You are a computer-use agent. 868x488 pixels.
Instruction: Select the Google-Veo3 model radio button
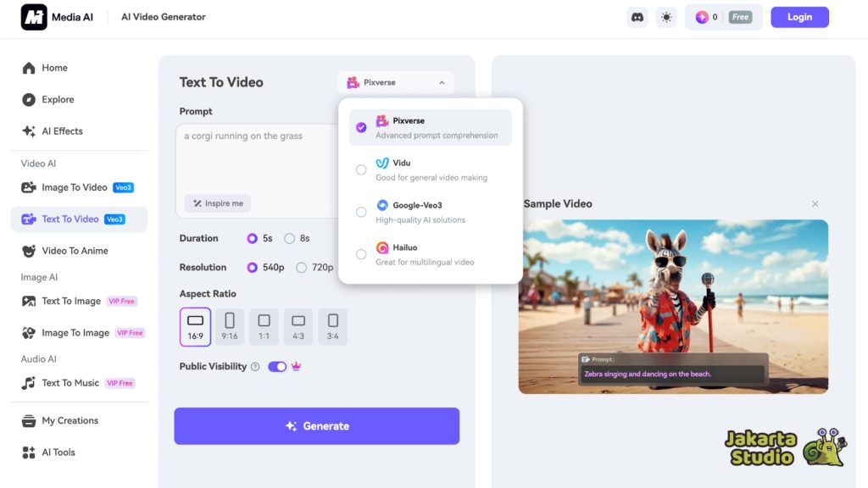coord(361,213)
